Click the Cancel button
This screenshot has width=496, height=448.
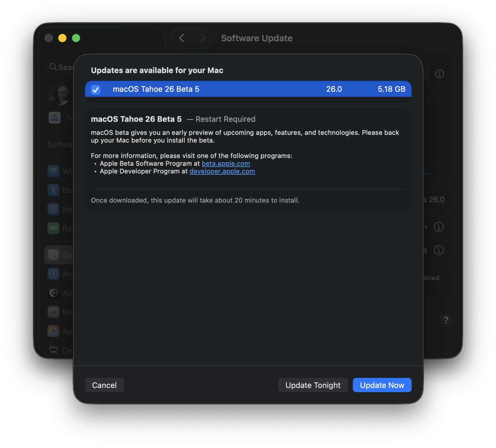(x=104, y=385)
